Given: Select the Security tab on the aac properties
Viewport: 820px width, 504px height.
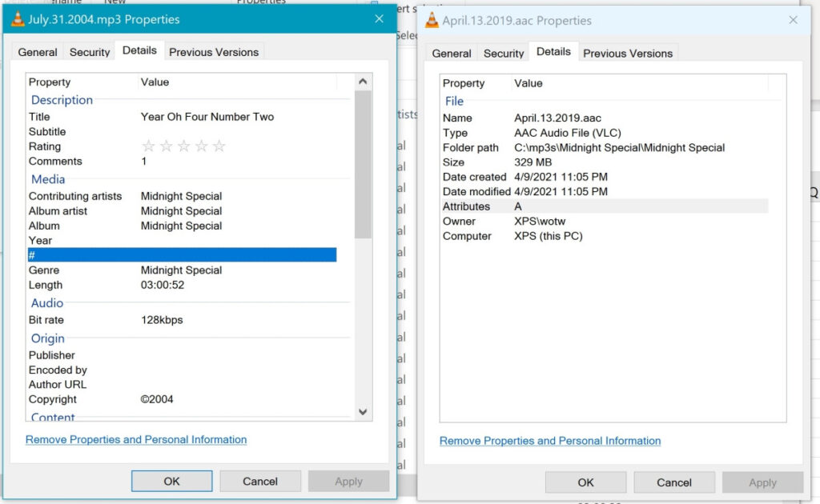Looking at the screenshot, I should coord(503,53).
